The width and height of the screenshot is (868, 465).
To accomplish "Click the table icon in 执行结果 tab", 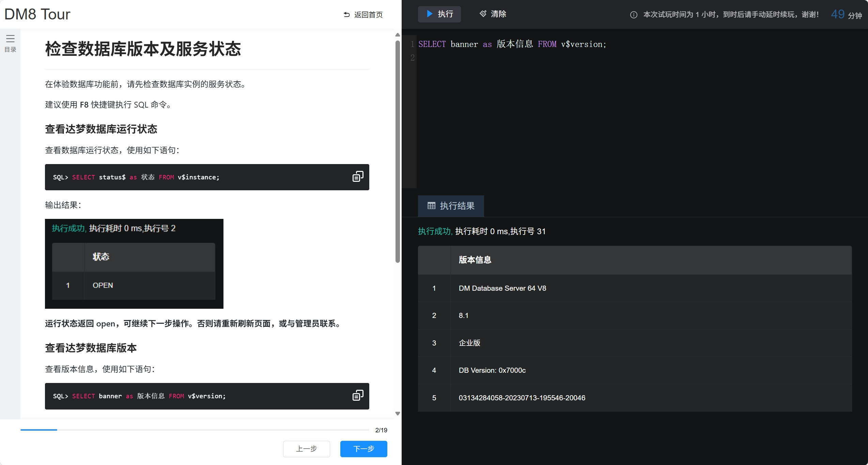I will [x=431, y=206].
